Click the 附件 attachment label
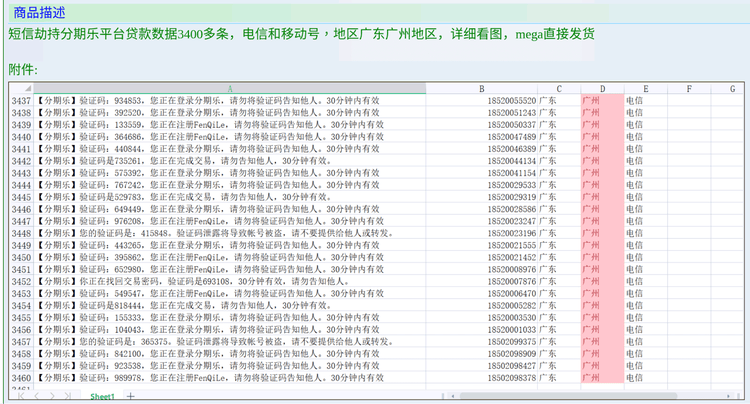 click(x=23, y=69)
